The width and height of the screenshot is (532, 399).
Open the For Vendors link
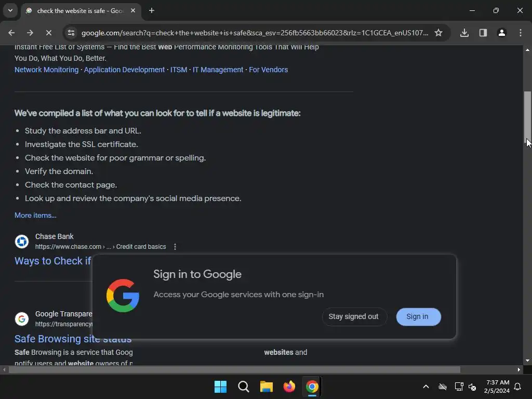click(269, 70)
